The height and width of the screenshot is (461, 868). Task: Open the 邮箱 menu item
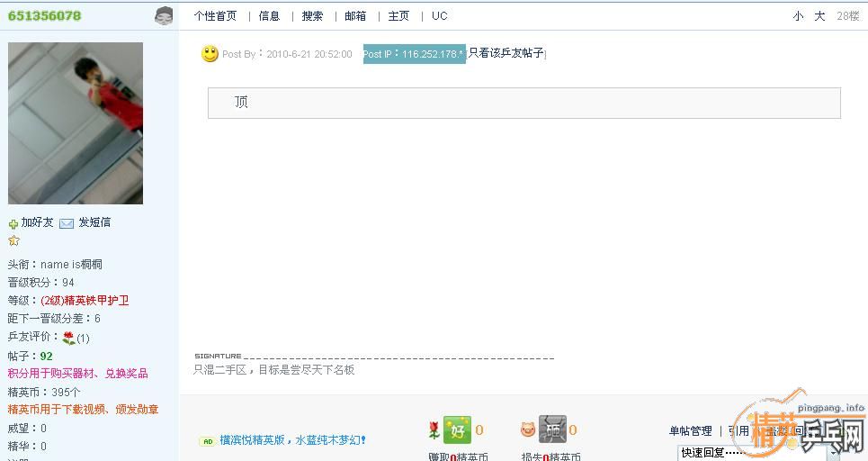click(355, 16)
